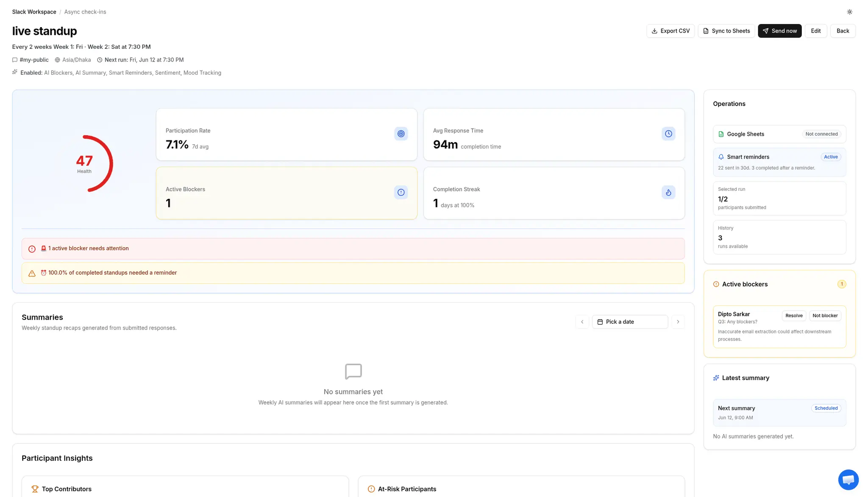Click the No summaries yet message

[353, 392]
